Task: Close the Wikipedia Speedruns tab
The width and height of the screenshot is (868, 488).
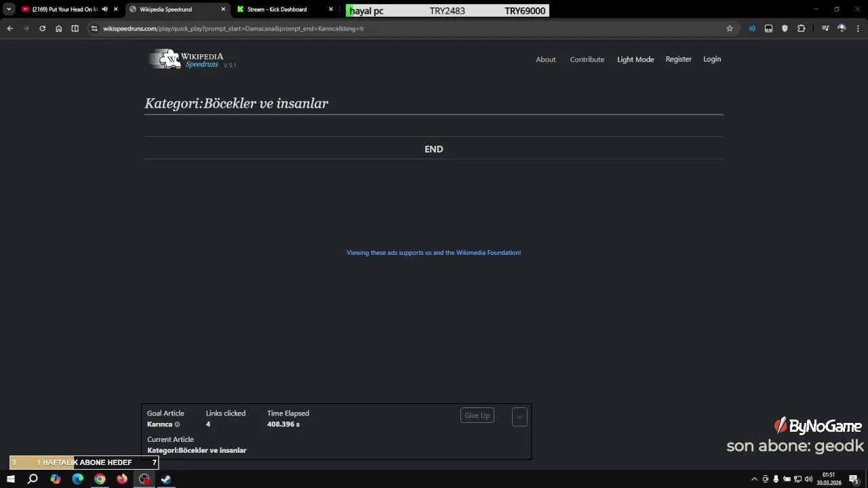Action: tap(223, 9)
